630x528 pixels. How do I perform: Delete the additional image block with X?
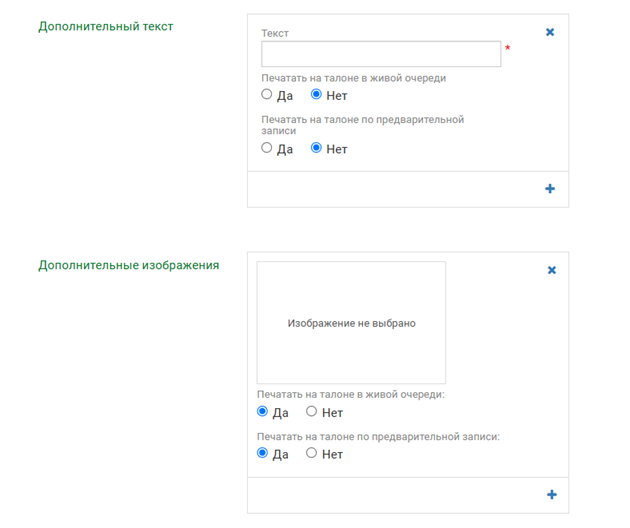[551, 270]
